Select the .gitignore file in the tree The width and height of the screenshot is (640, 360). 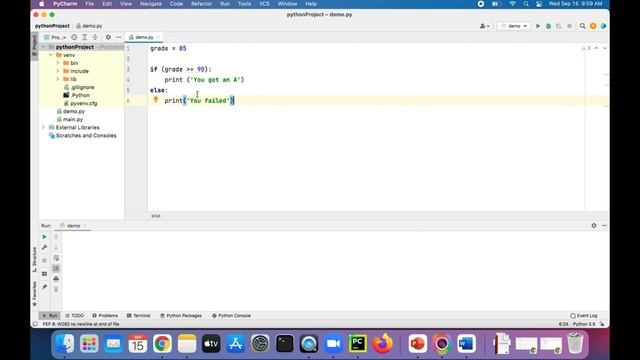click(x=79, y=87)
